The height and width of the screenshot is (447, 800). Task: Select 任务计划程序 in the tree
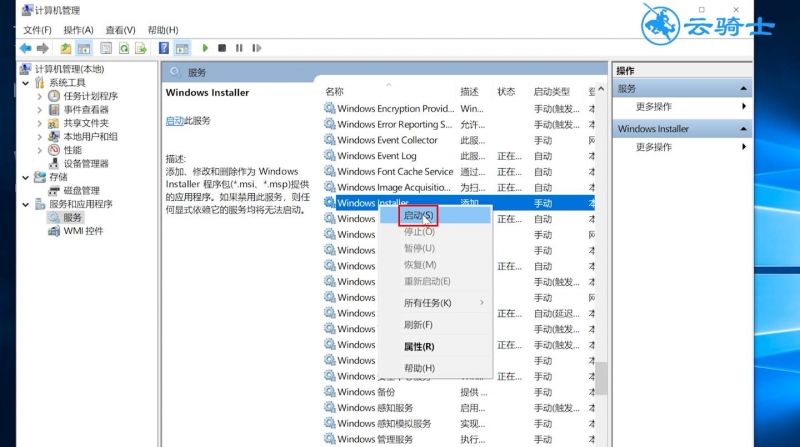(90, 96)
